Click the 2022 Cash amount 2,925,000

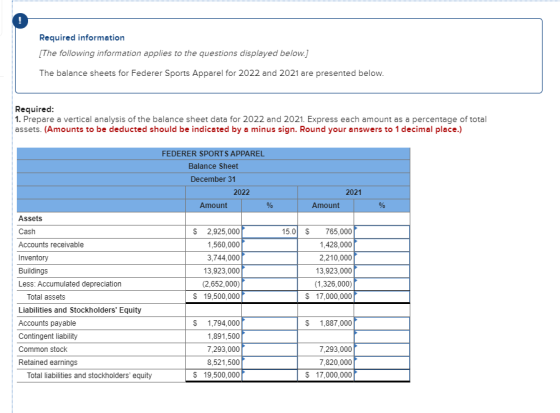tap(223, 232)
